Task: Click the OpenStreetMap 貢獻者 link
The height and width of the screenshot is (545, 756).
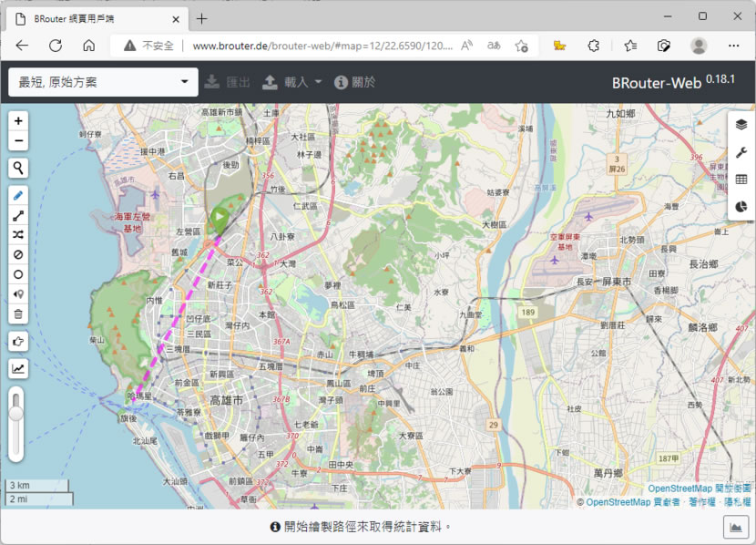Action: 632,502
